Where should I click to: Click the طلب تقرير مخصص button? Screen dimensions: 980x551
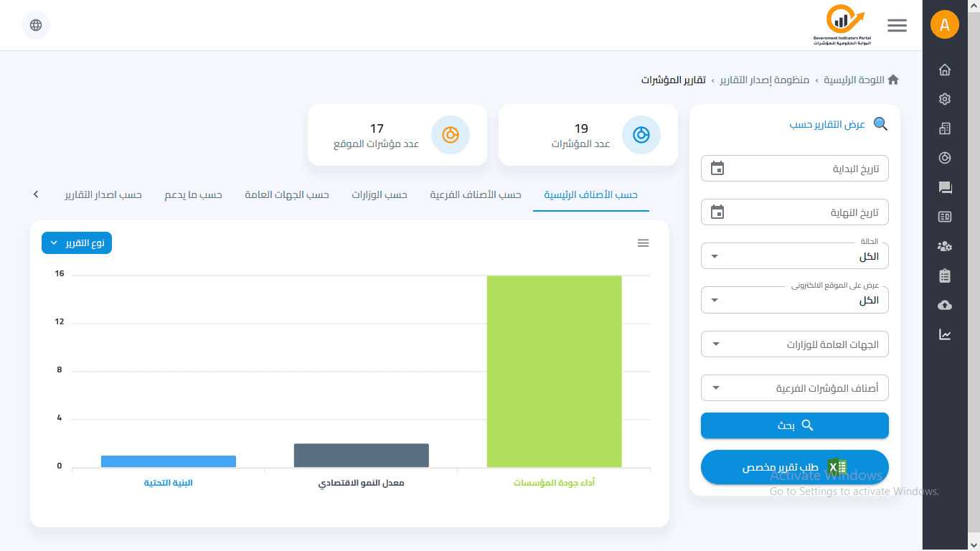794,468
